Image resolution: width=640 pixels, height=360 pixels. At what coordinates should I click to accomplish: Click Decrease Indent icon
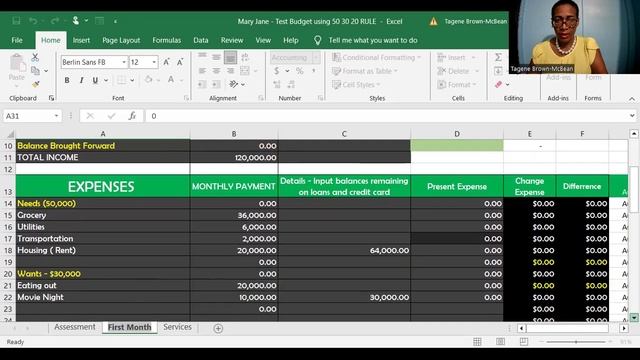point(202,84)
